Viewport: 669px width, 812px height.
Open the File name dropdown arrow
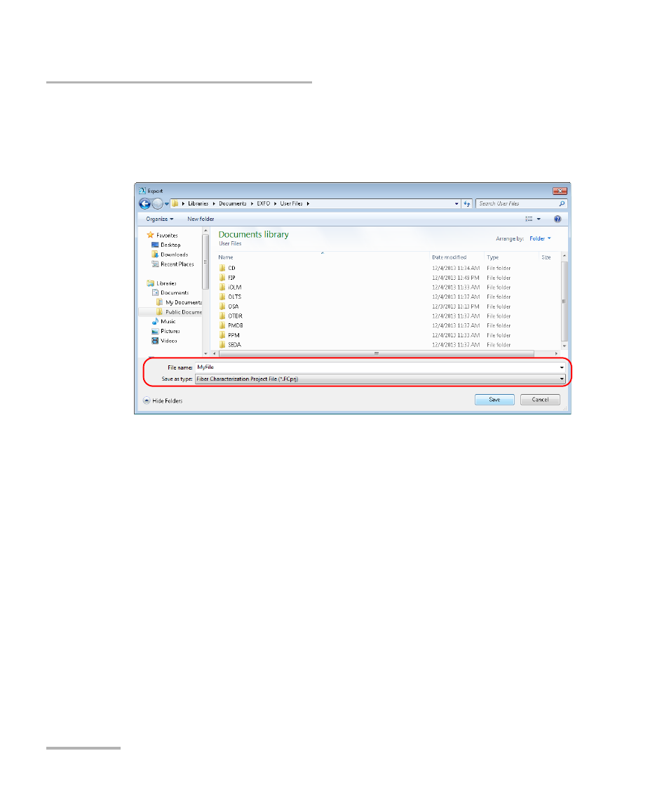pyautogui.click(x=562, y=367)
